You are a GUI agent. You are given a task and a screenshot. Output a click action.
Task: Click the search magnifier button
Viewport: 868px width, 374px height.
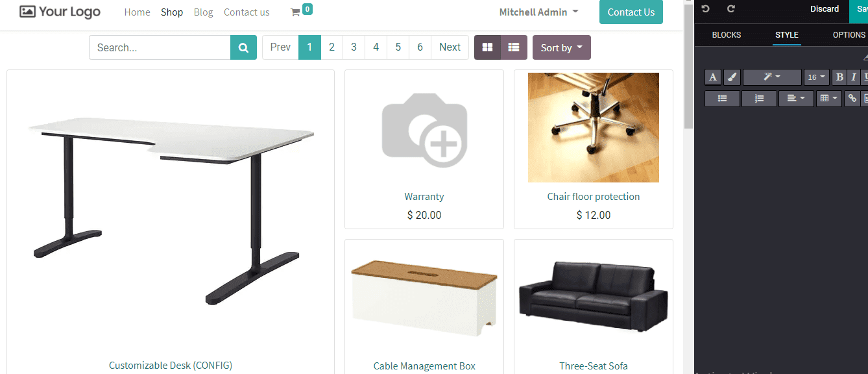(x=243, y=47)
